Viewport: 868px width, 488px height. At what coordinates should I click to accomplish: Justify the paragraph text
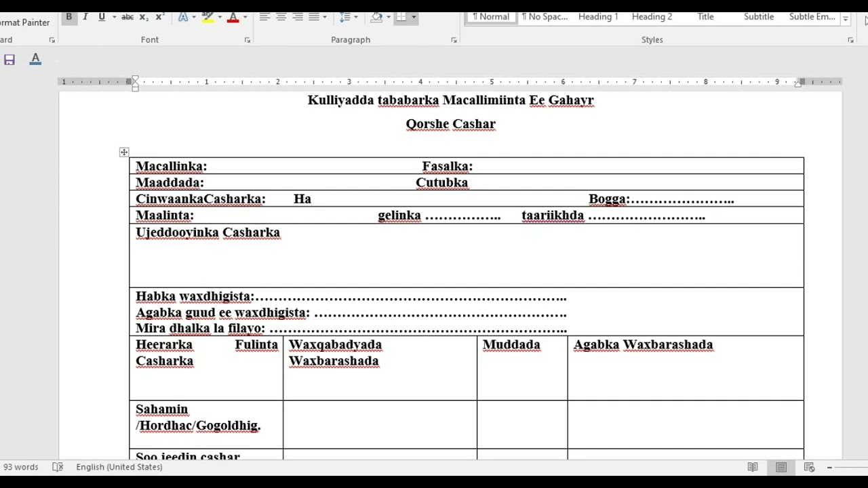coord(314,17)
